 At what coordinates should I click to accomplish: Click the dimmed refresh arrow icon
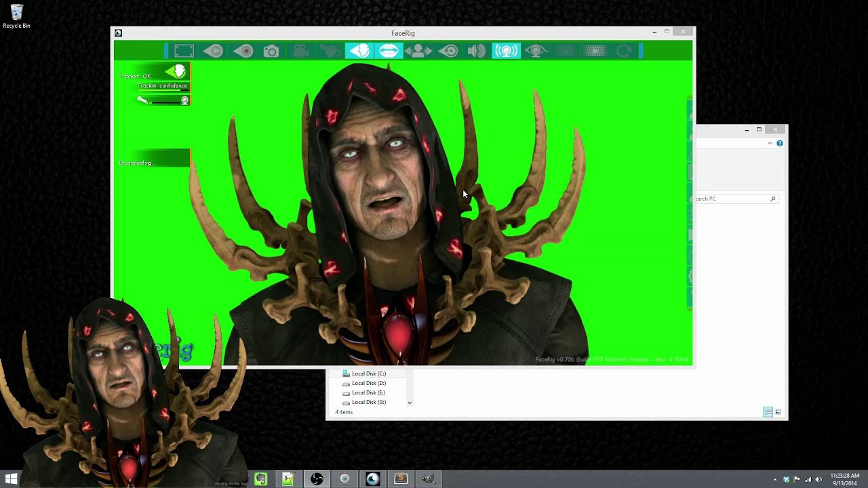tap(624, 51)
